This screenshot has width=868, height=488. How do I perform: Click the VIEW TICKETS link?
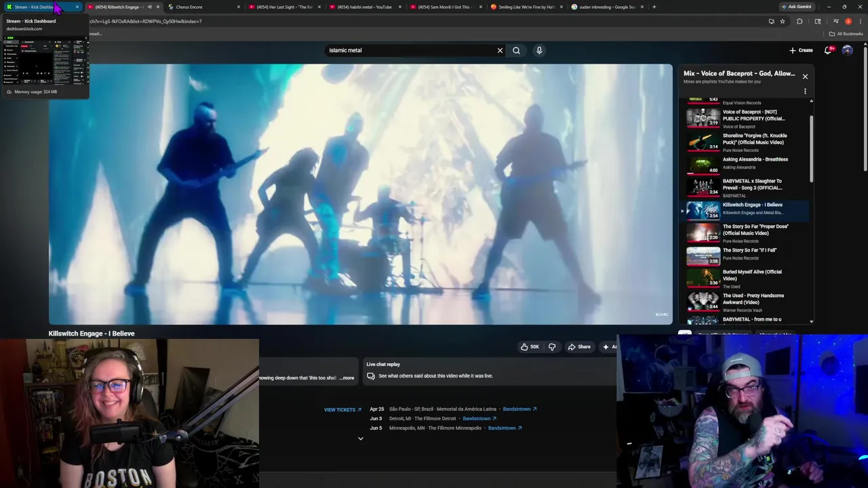click(x=342, y=410)
